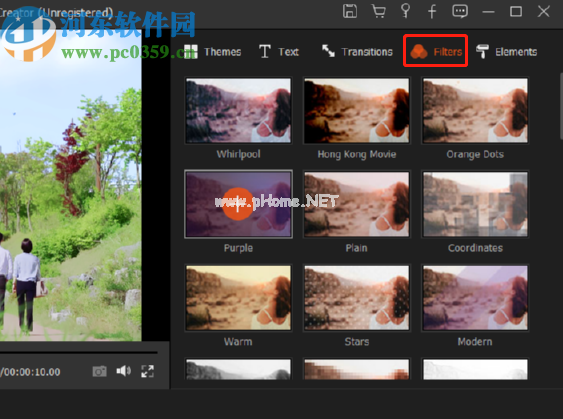Open the feedback chat bubble icon
Image resolution: width=563 pixels, height=419 pixels.
tap(460, 11)
